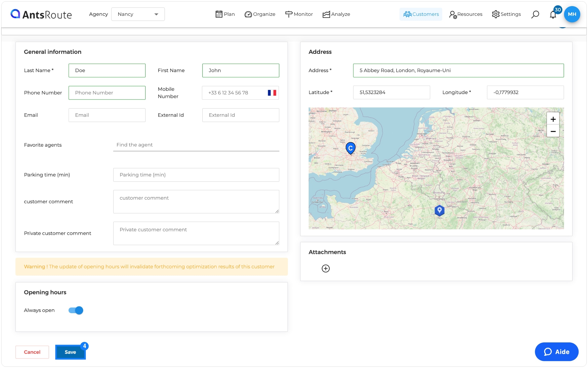
Task: Click the customer C marker on map
Action: pos(350,148)
